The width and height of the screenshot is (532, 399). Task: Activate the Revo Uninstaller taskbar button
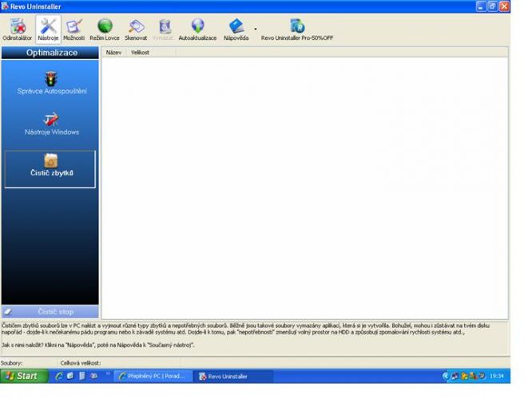(x=233, y=377)
